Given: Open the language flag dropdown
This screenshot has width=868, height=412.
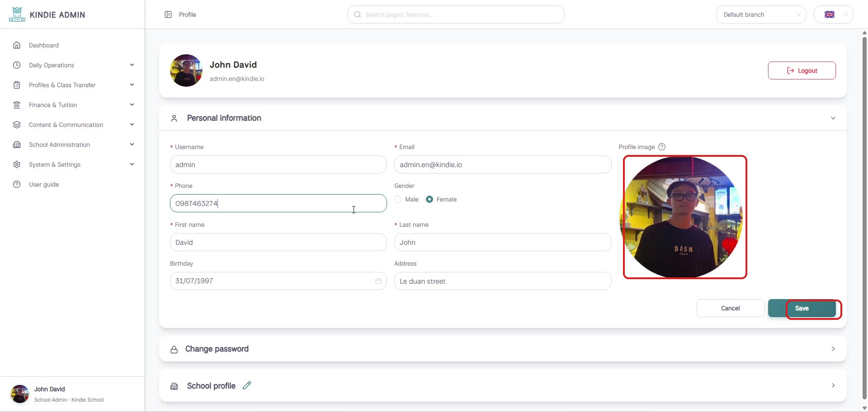Looking at the screenshot, I should pyautogui.click(x=834, y=14).
